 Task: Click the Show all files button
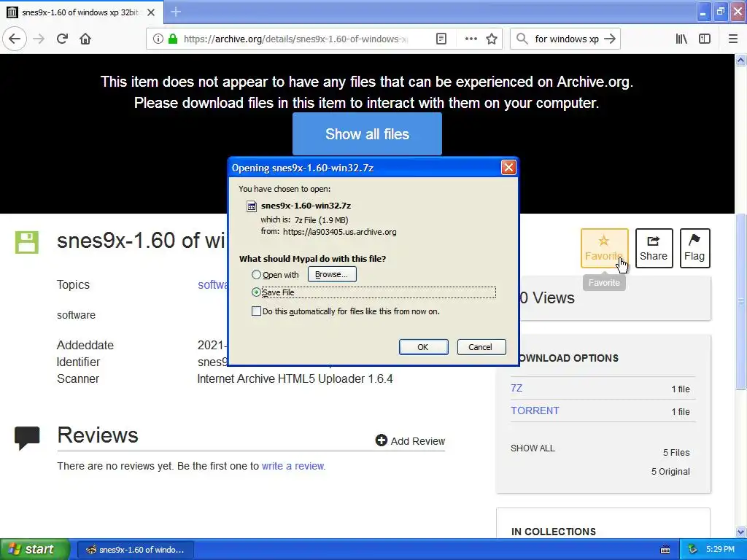pos(367,134)
